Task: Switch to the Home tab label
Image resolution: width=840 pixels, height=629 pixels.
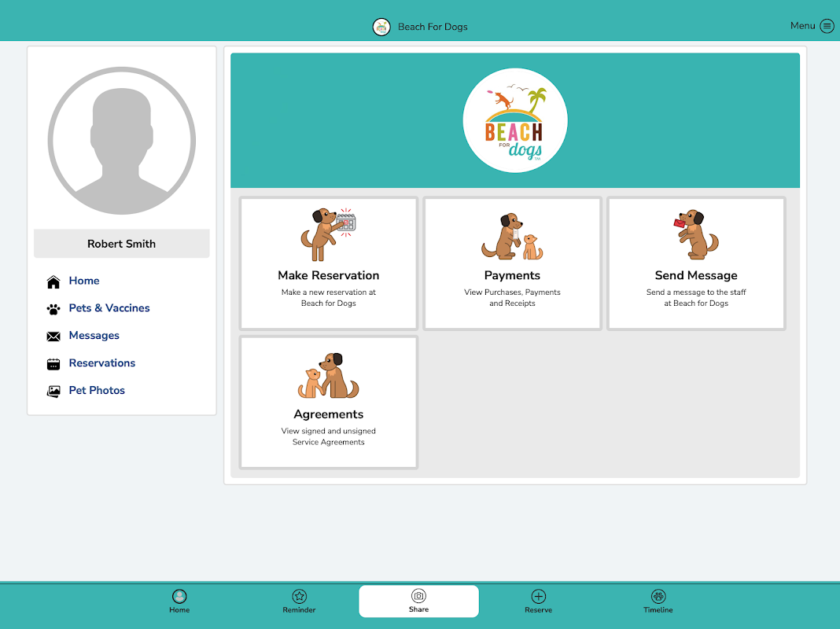Action: 179,609
